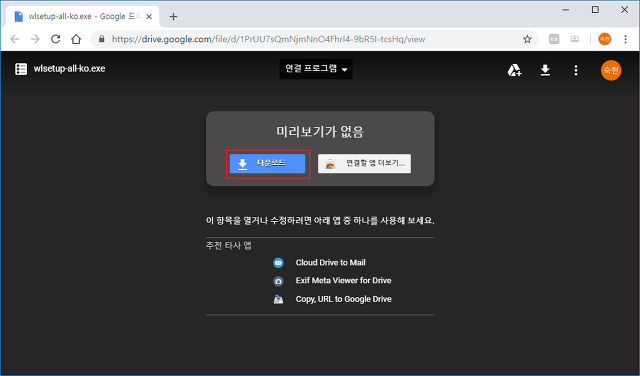Screen dimensions: 640x376
Task: Click the blue 다운로드 button
Action: coord(267,164)
